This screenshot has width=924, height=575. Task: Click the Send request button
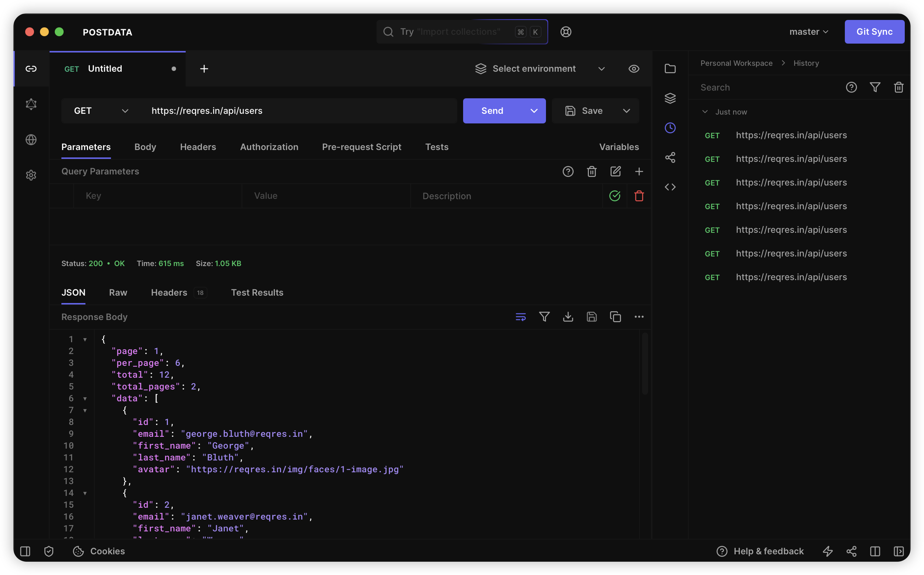click(492, 110)
